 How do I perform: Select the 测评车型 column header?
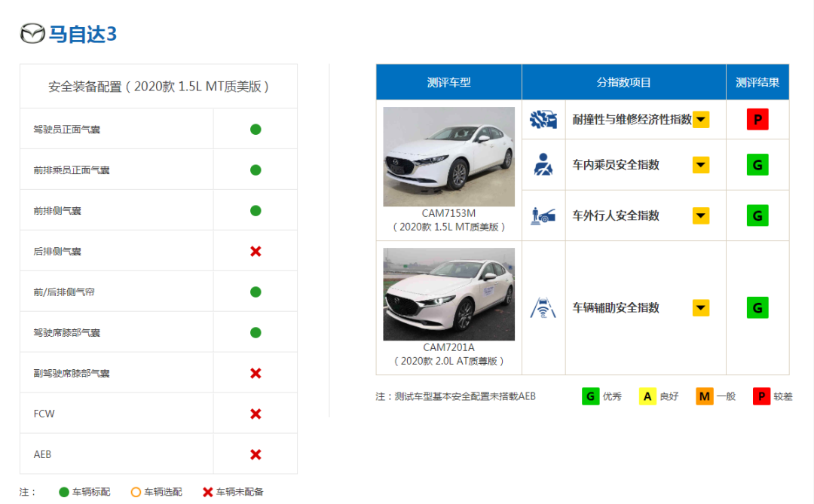tap(448, 82)
